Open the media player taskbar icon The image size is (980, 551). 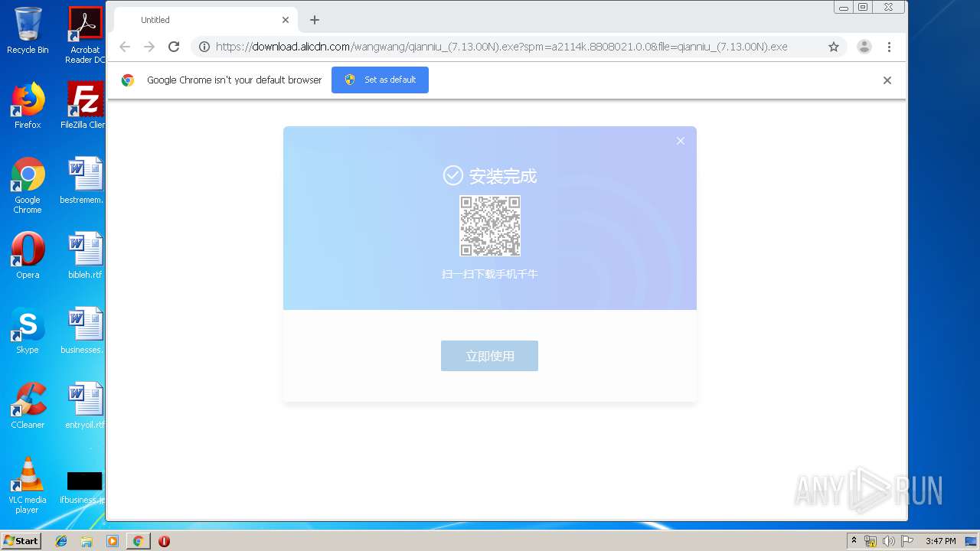coord(113,541)
